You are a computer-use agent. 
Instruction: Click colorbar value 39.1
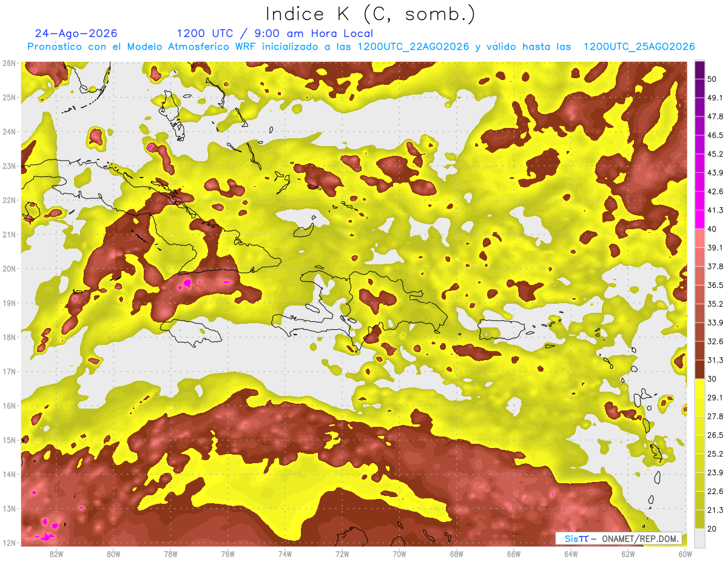click(x=715, y=247)
